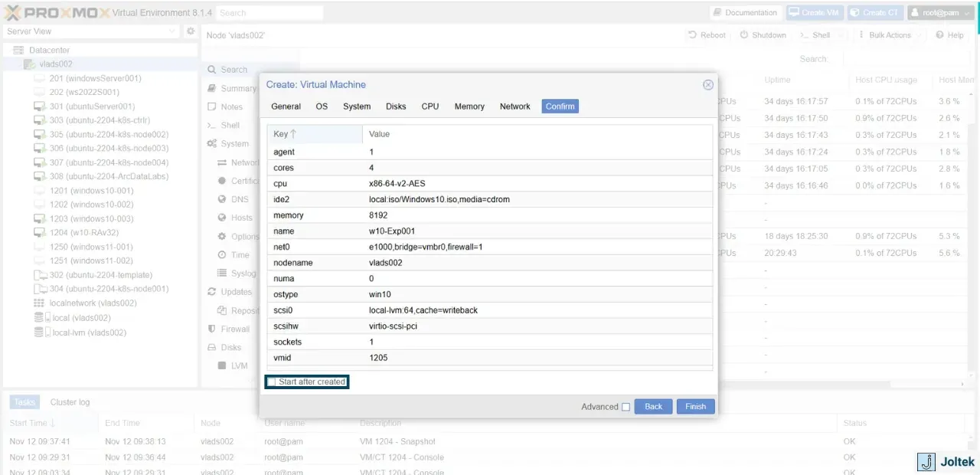Go to the Memory tab
Viewport: 980px width, 475px height.
pos(469,106)
